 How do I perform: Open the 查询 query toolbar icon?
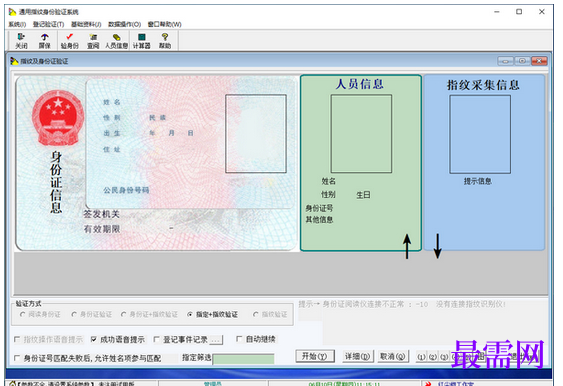tap(93, 41)
